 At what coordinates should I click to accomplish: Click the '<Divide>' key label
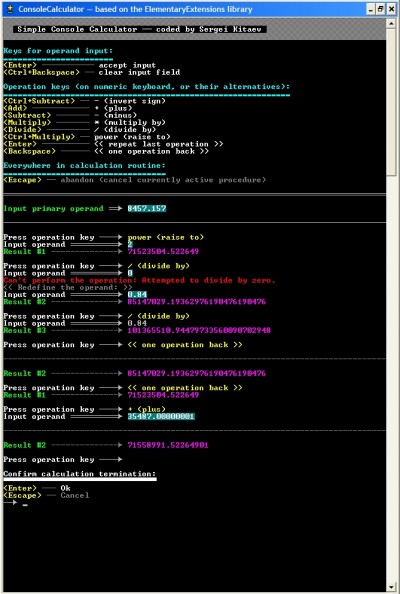pos(23,130)
